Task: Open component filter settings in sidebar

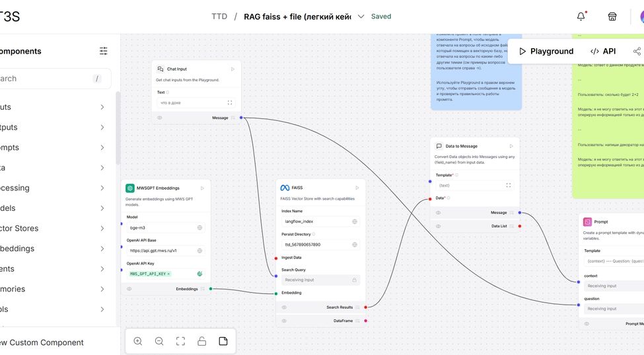Action: [x=104, y=51]
